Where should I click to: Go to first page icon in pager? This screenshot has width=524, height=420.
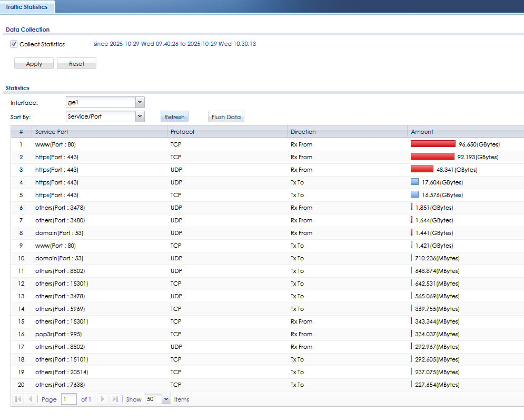coord(18,399)
